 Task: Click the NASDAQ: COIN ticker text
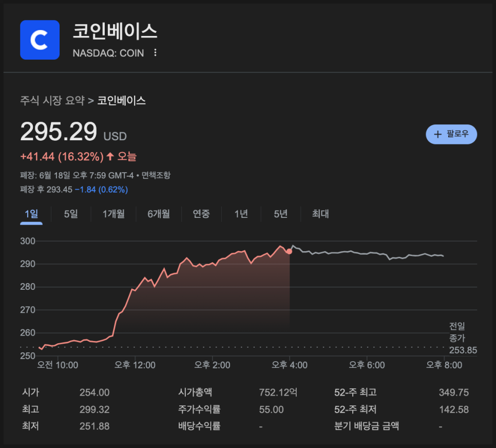click(x=108, y=53)
